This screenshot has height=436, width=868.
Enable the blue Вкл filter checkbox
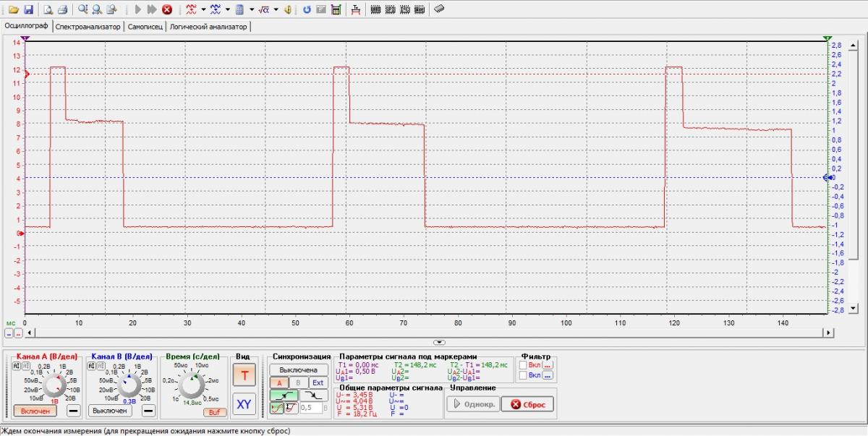523,375
